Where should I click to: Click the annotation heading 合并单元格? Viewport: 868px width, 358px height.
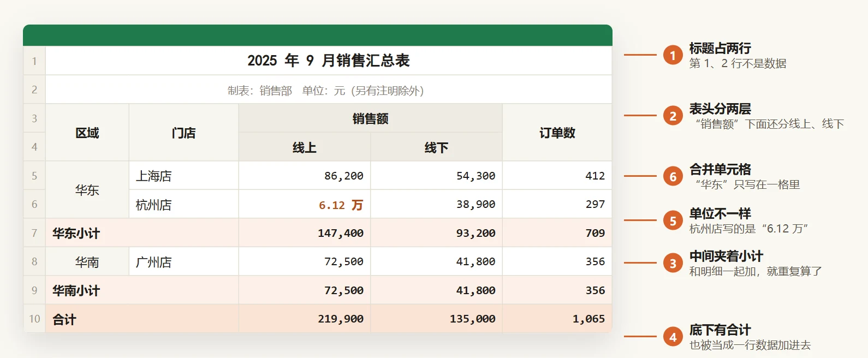click(720, 169)
